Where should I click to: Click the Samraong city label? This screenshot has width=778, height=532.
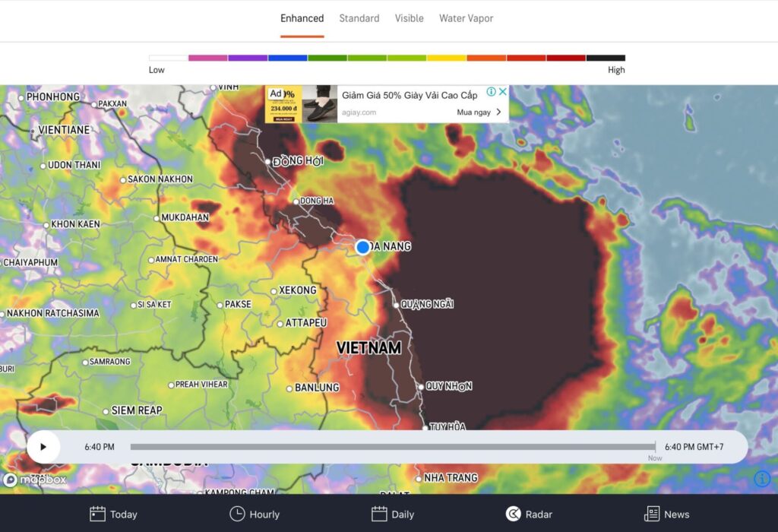[x=109, y=362]
